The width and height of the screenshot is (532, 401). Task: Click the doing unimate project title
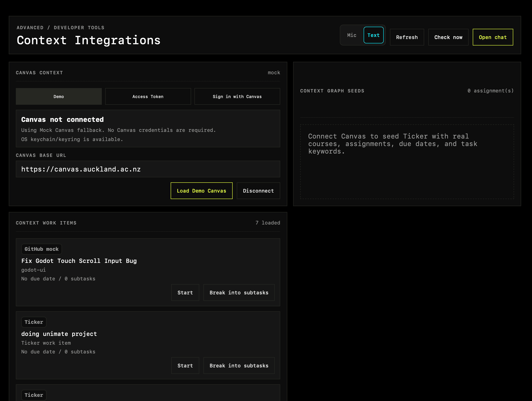[59, 334]
